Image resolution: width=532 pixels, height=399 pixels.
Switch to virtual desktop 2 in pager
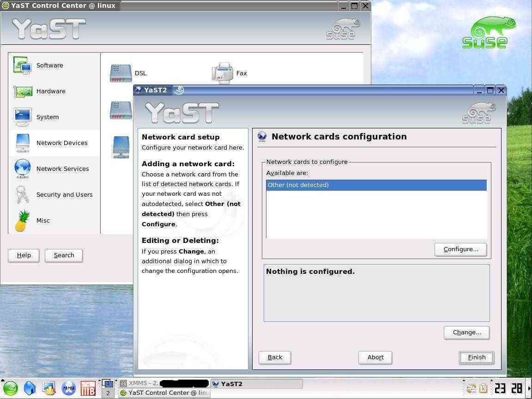(x=108, y=393)
